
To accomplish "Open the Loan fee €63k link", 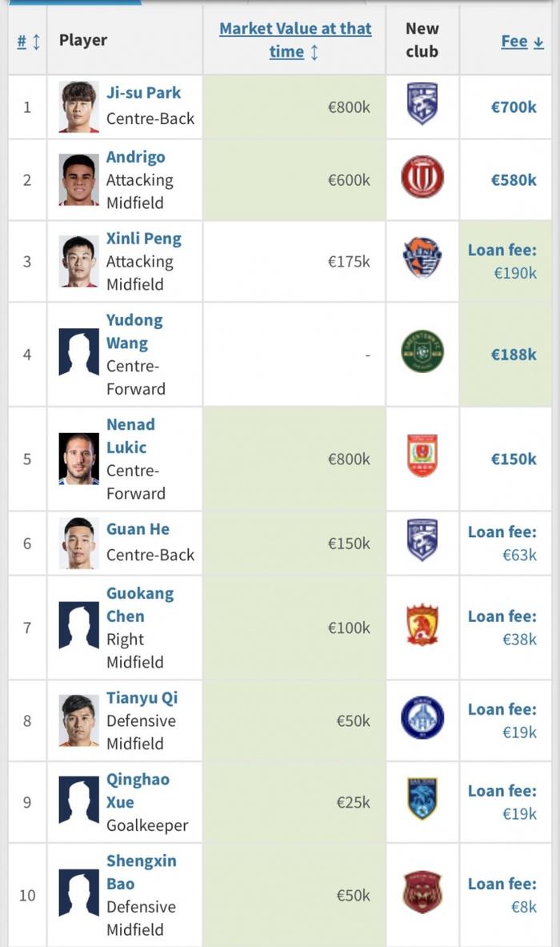I will click(x=502, y=543).
